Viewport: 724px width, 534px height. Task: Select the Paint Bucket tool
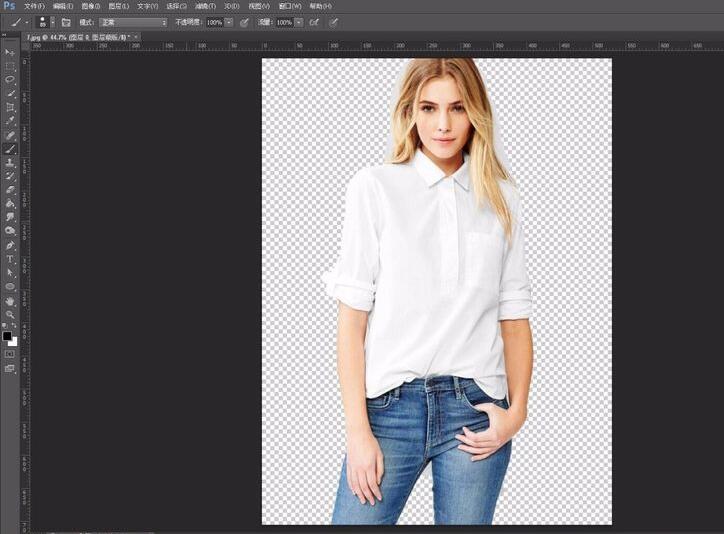point(10,204)
